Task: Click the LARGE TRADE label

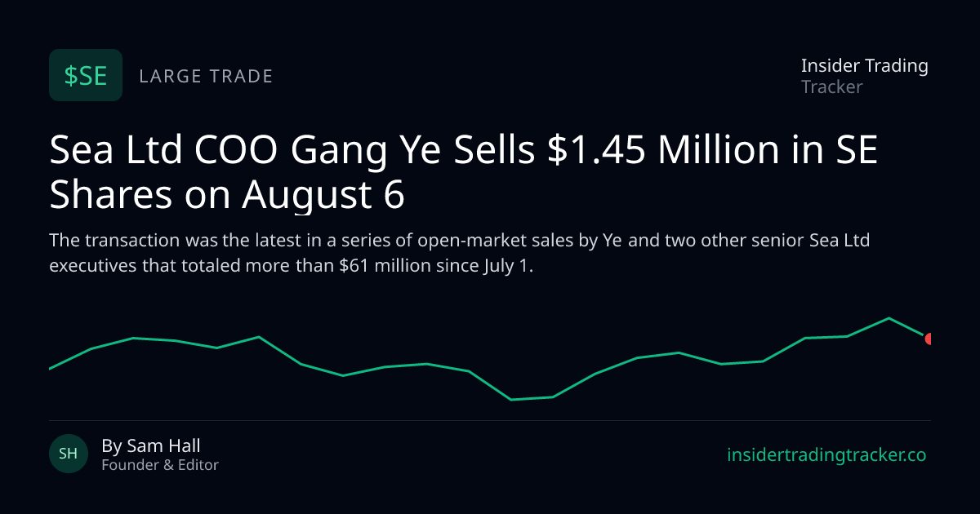Action: (206, 76)
